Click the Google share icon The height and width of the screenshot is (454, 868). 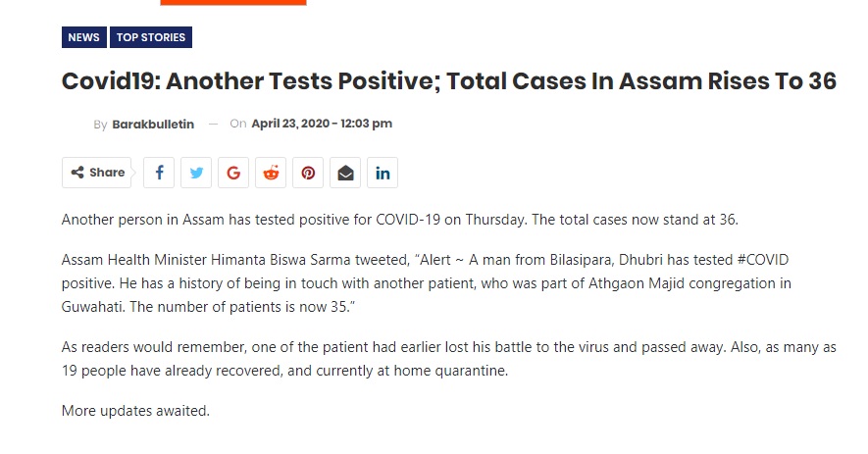point(233,173)
